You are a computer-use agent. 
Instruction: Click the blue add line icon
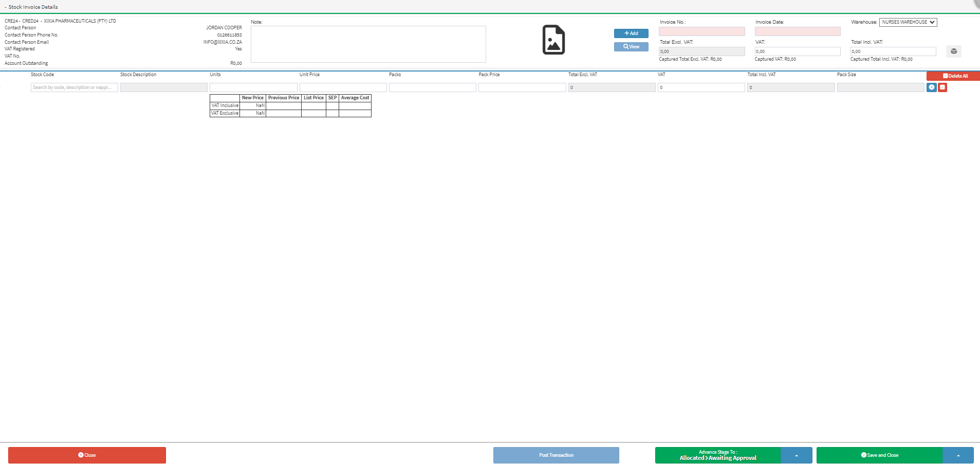(932, 87)
